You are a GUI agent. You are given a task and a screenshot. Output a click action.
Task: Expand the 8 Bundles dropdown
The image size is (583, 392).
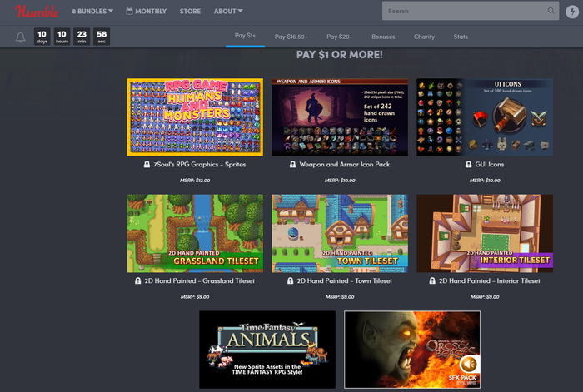92,12
